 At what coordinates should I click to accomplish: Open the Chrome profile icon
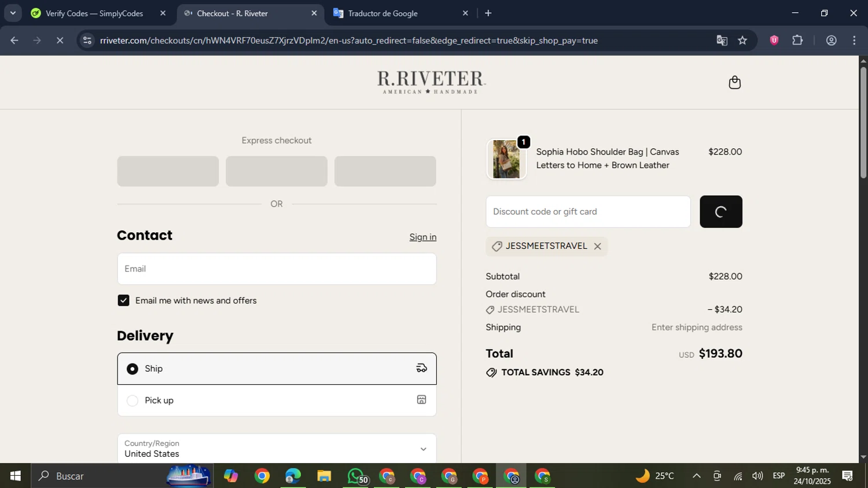832,41
